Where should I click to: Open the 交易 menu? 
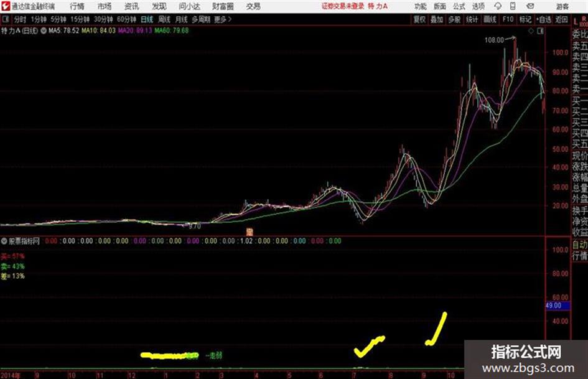pos(253,6)
